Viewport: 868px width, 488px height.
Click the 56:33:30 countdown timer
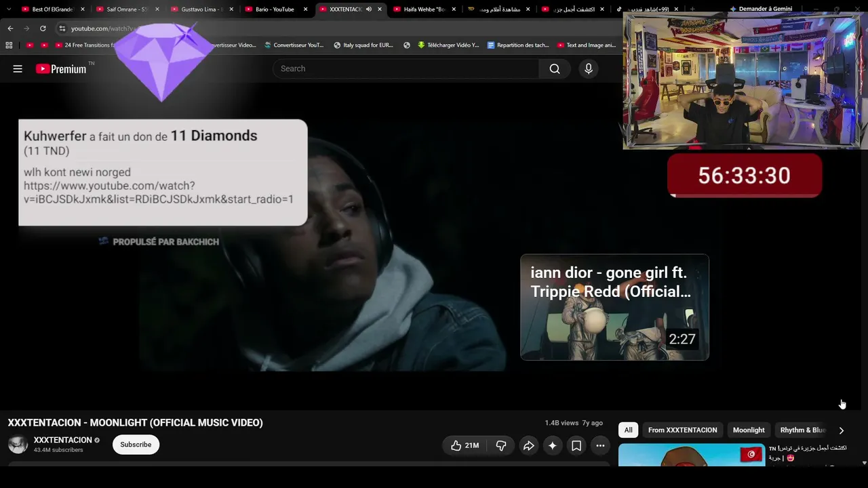tap(745, 176)
